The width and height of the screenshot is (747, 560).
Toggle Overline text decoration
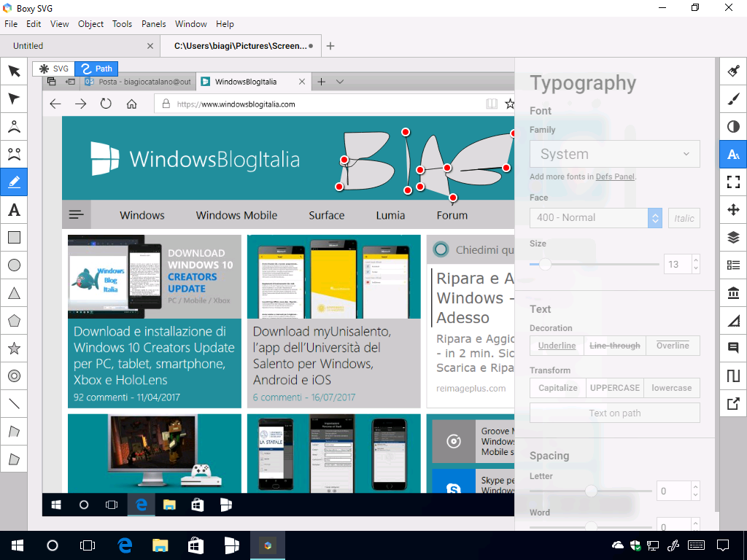673,346
